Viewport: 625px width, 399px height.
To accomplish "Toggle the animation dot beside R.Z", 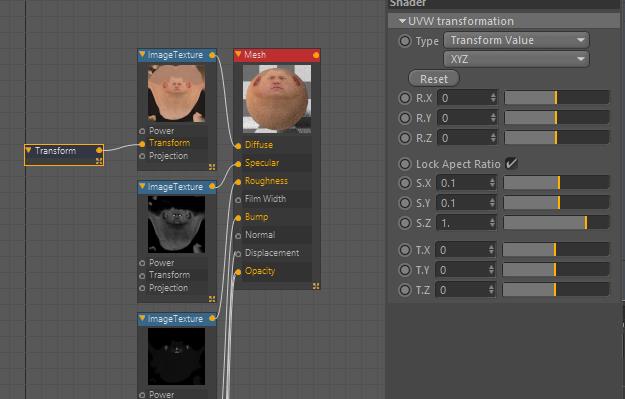I will (405, 138).
